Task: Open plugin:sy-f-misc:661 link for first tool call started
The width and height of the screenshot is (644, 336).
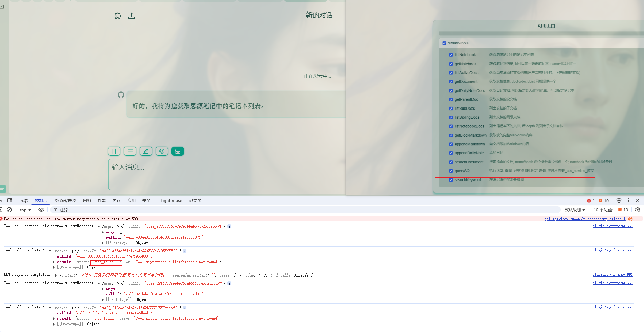Action: click(613, 226)
